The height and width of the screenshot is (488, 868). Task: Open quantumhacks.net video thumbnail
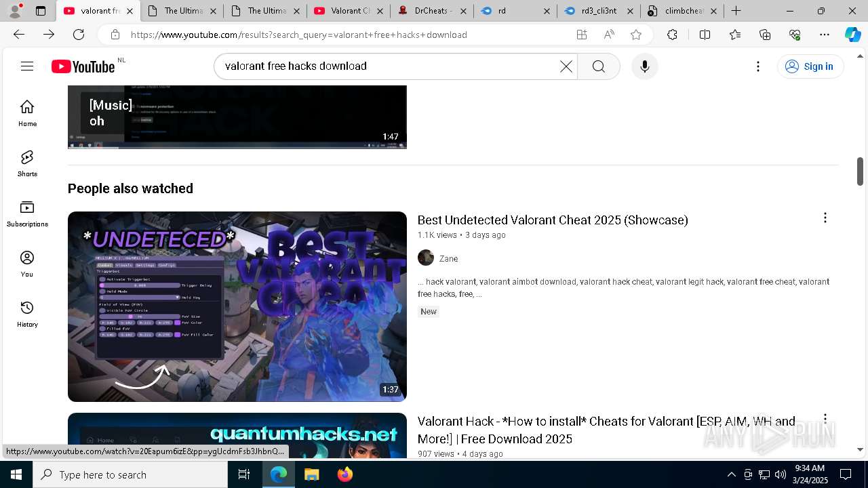click(x=237, y=435)
